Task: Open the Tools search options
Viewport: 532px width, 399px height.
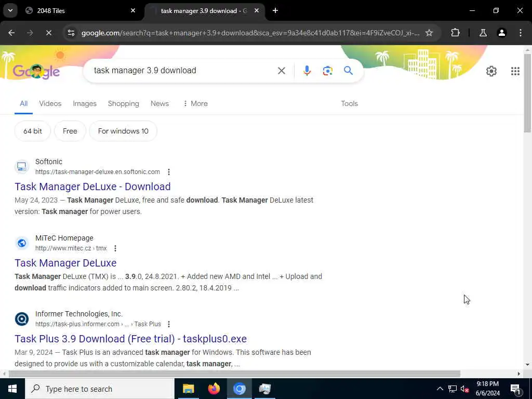Action: click(349, 103)
